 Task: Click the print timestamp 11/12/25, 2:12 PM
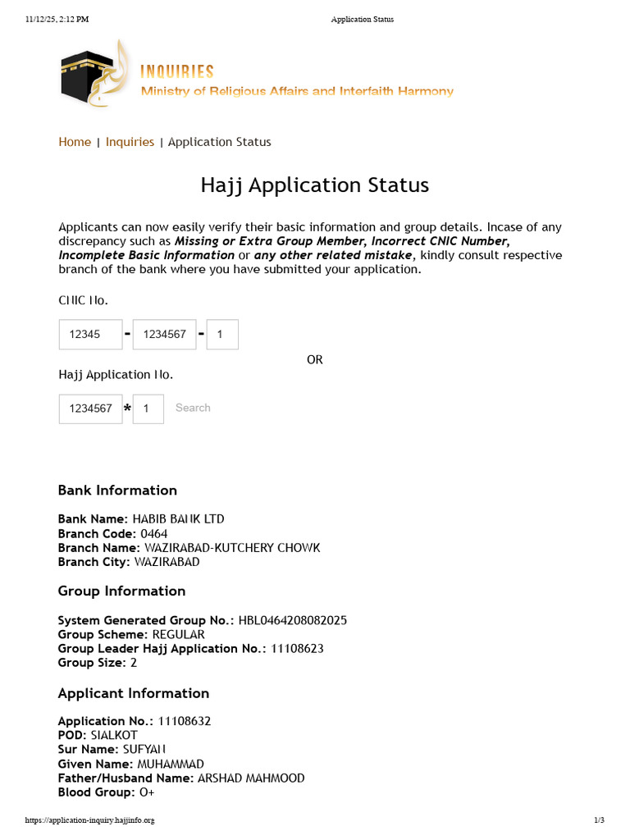click(x=57, y=20)
